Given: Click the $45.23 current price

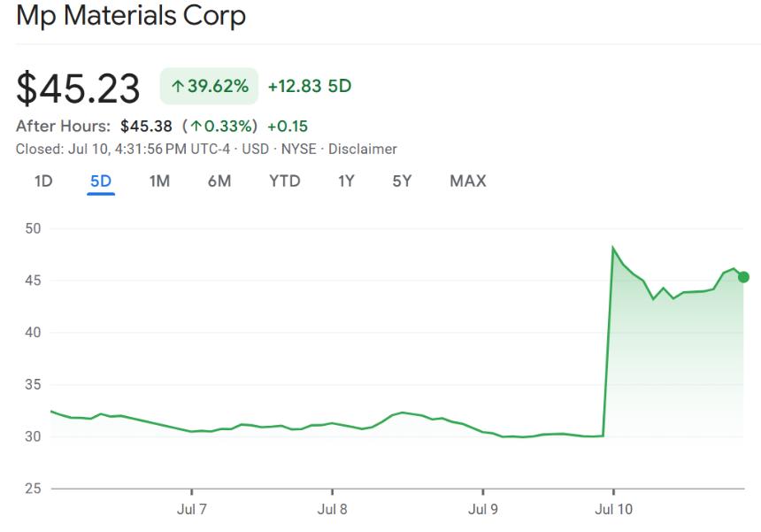Looking at the screenshot, I should click(x=79, y=89).
